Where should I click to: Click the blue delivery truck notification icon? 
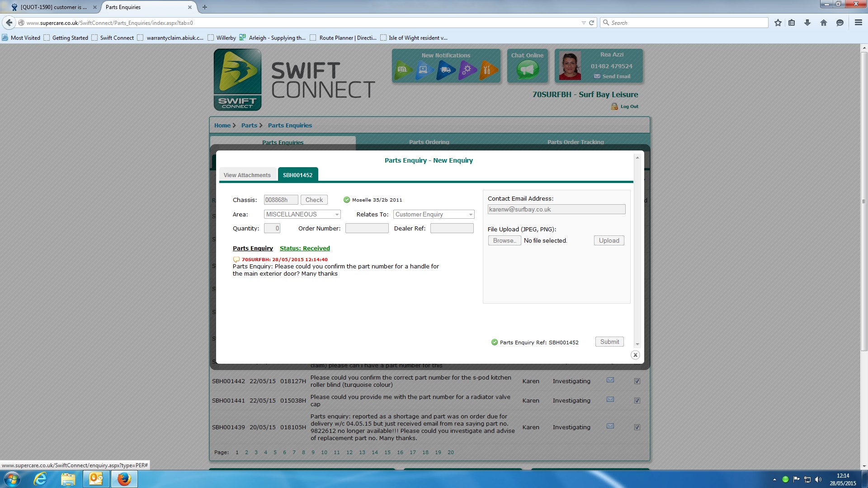(445, 70)
